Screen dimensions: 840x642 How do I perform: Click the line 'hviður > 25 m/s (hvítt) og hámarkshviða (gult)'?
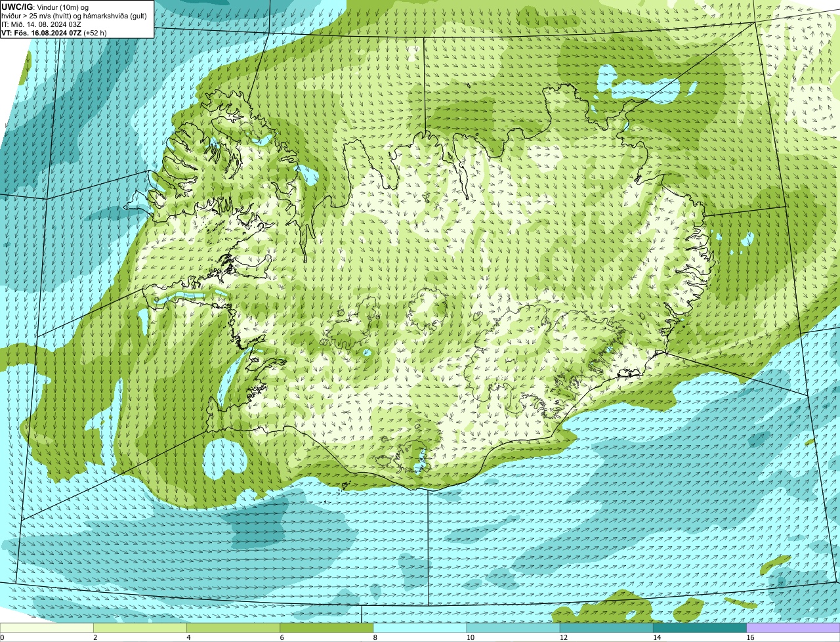pos(74,15)
